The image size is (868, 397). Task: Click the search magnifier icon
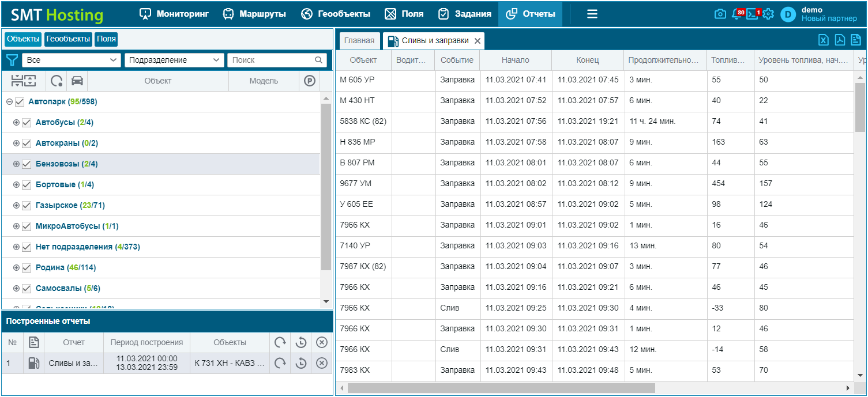pos(319,60)
